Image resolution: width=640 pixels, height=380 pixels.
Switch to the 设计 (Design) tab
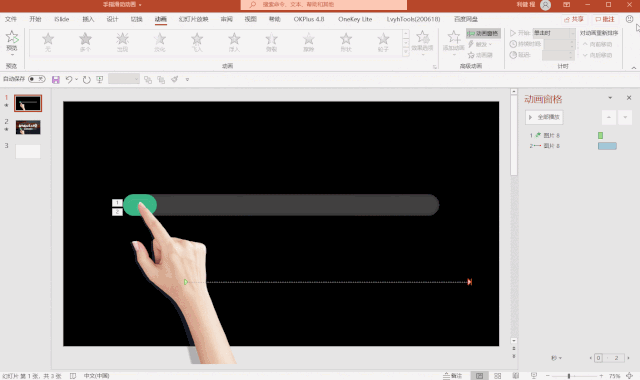pyautogui.click(x=112, y=19)
